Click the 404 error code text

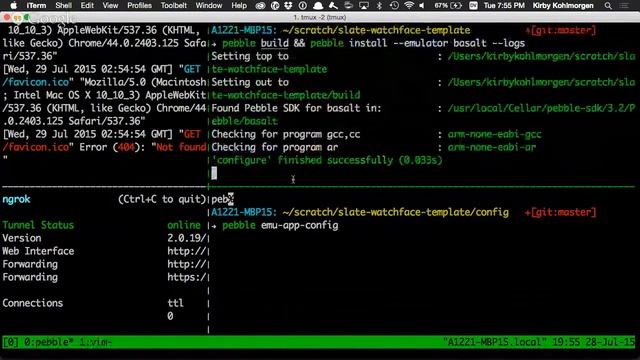[x=126, y=147]
